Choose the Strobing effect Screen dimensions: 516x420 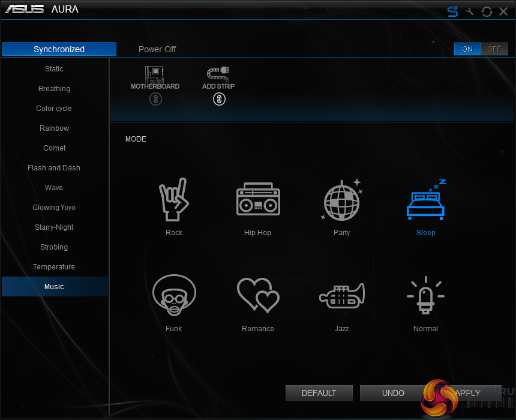(54, 247)
